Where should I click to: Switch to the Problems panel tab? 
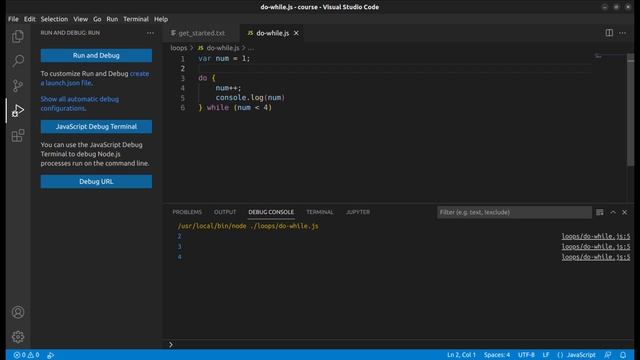point(187,212)
